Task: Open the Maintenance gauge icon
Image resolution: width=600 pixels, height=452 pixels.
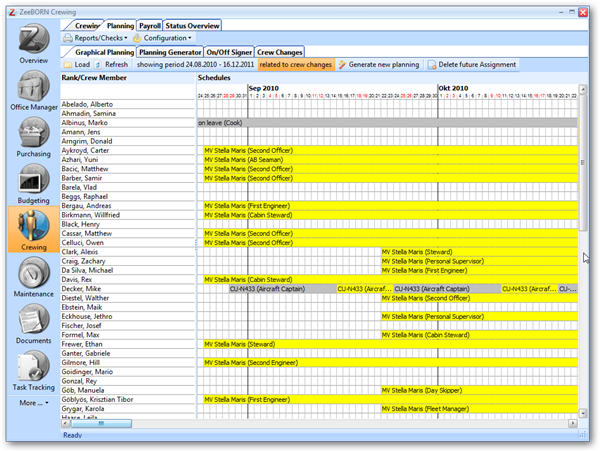Action: tap(34, 273)
